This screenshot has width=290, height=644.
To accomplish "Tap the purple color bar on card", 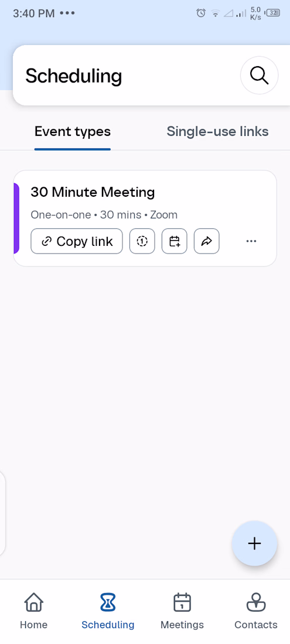I will [x=16, y=218].
